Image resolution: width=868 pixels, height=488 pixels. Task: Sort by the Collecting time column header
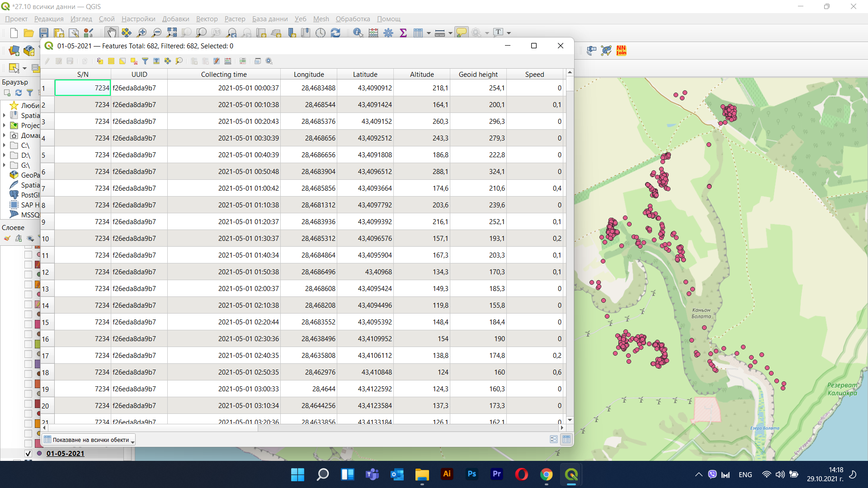click(x=224, y=74)
